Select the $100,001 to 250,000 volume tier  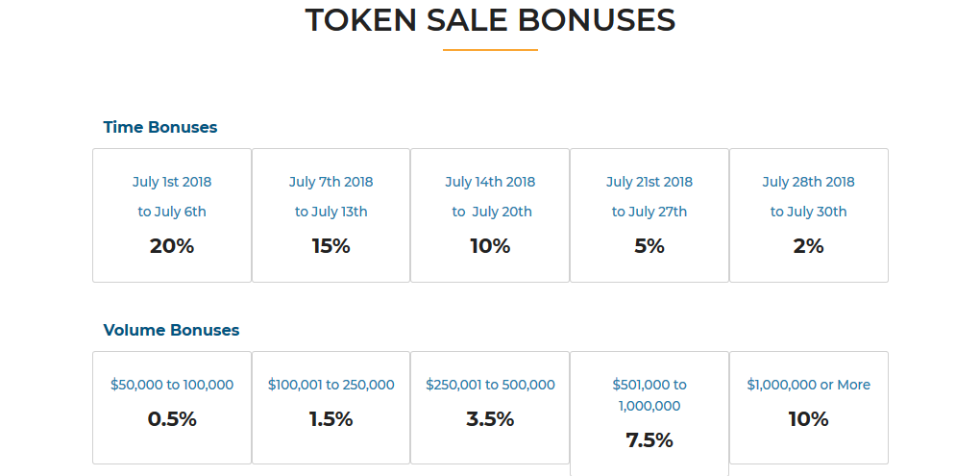click(x=331, y=408)
